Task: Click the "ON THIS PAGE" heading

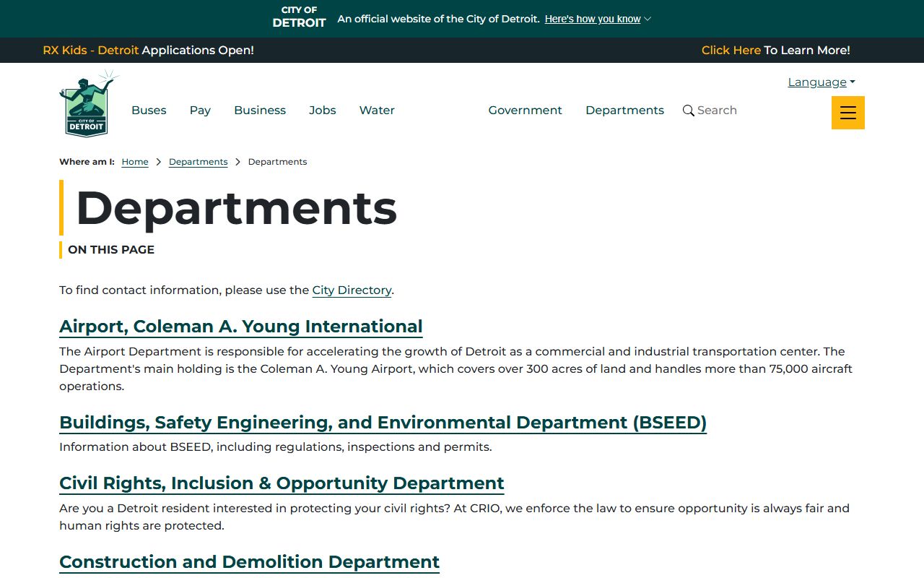Action: coord(111,250)
